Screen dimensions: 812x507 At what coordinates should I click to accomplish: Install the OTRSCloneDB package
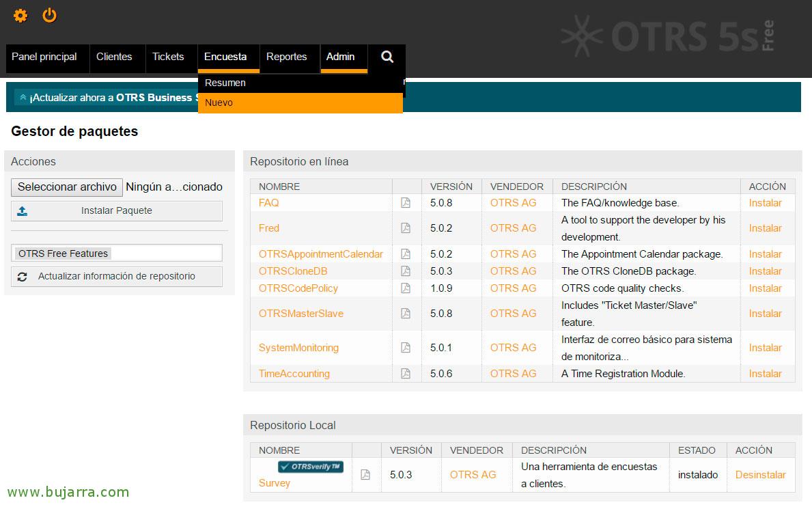click(x=765, y=271)
